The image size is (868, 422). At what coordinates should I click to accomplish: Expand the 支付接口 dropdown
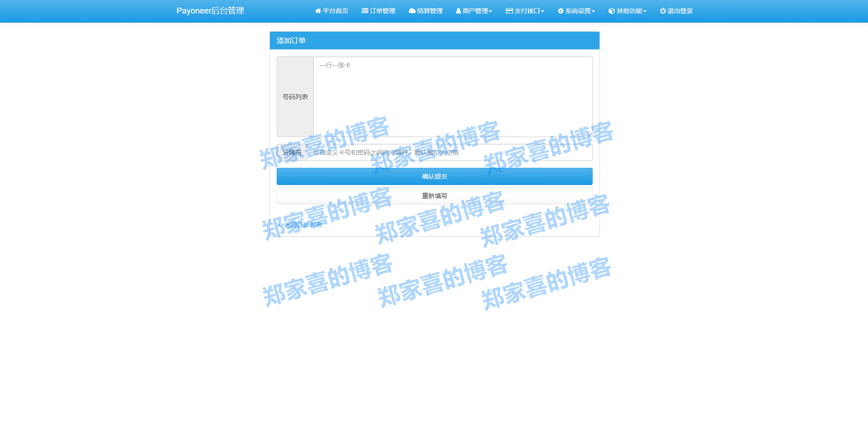tap(525, 11)
